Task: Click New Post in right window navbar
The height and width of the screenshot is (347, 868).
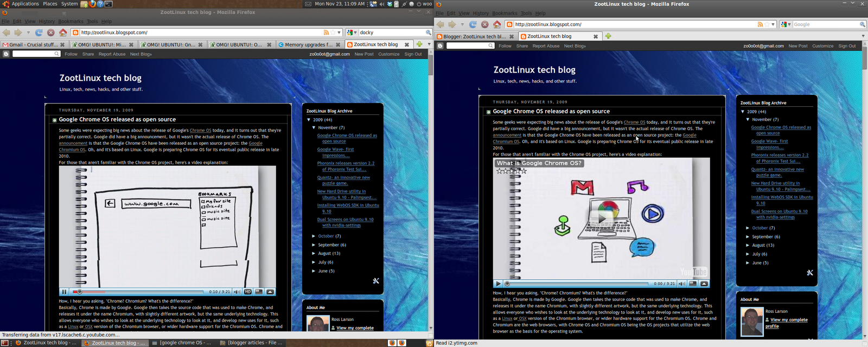Action: click(x=798, y=46)
